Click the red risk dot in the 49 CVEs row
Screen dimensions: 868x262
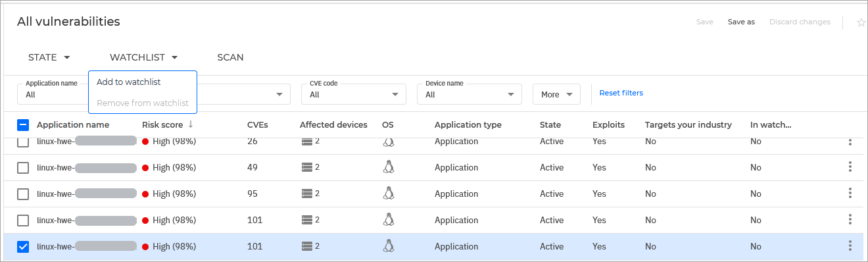click(145, 168)
